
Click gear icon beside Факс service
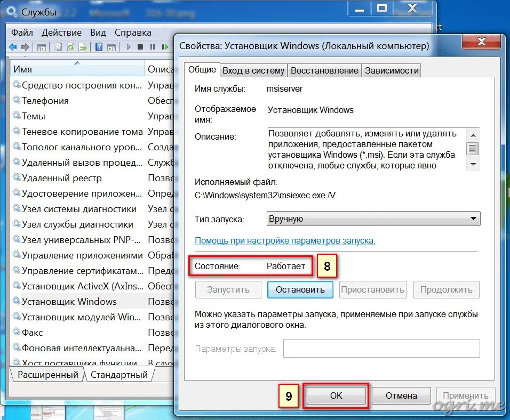[16, 332]
